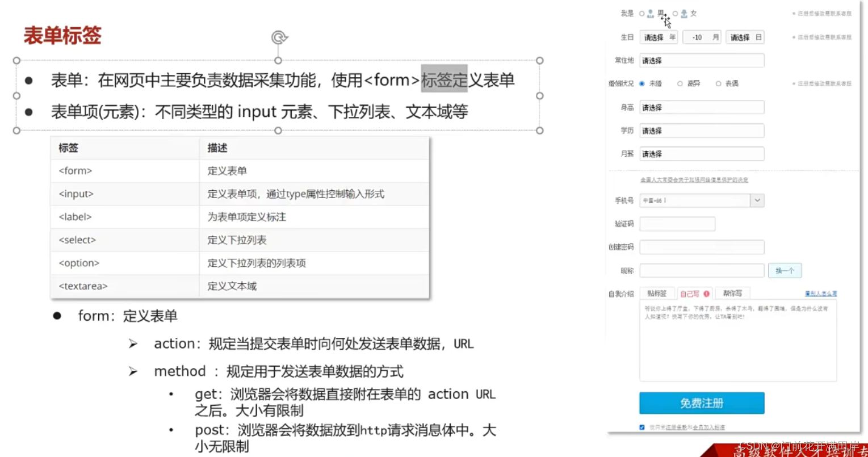This screenshot has width=868, height=457.
Task: Click the 'post：浏览器会将数据' bullet
Action: (x=345, y=438)
